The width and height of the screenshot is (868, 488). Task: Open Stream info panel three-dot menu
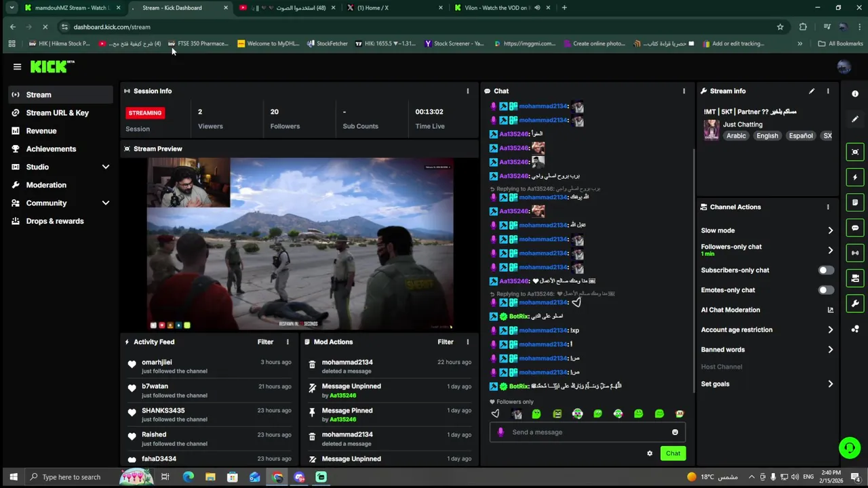(827, 91)
